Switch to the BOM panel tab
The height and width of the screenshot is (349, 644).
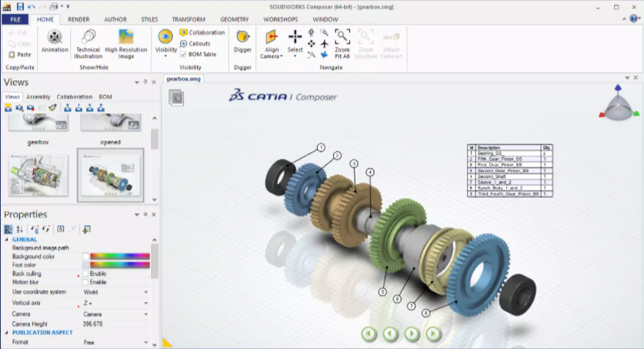[x=105, y=97]
